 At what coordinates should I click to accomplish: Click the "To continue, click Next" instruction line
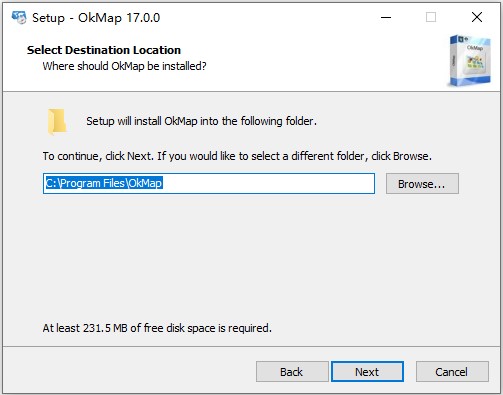[237, 156]
